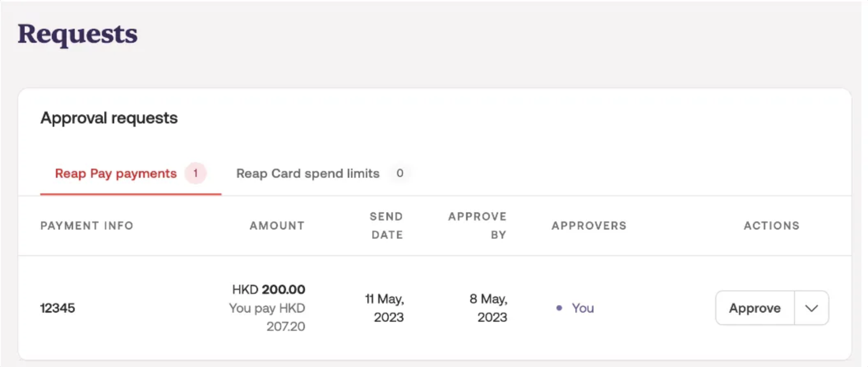Switch to the Reap Pay payments tab
Image resolution: width=868 pixels, height=367 pixels.
[x=116, y=174]
